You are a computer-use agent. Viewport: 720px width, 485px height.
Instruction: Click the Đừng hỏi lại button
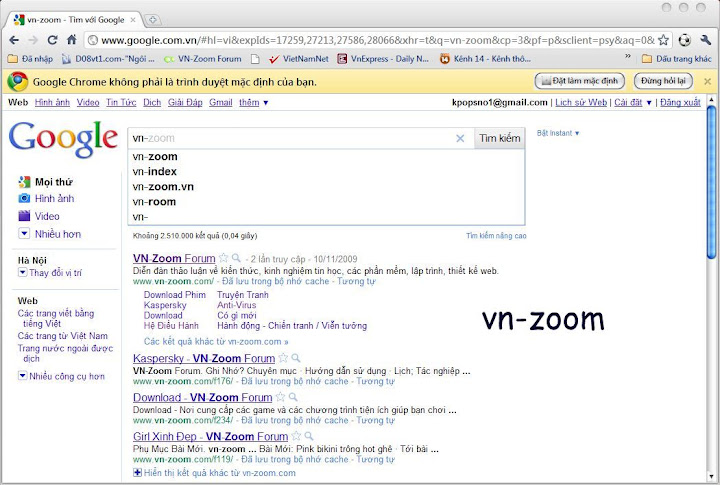pyautogui.click(x=663, y=81)
